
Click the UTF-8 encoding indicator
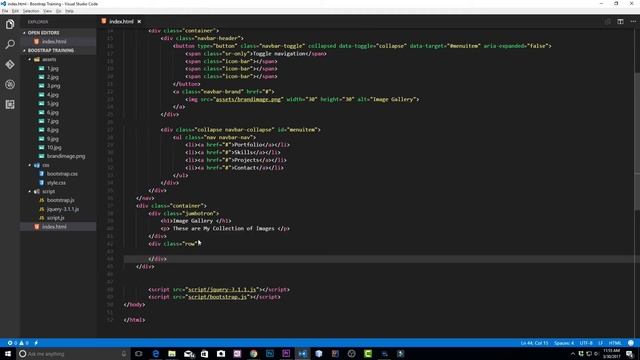(586, 343)
